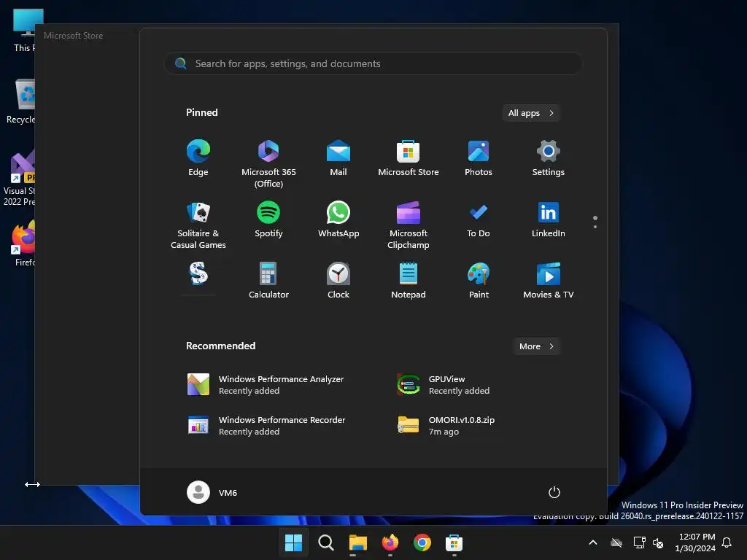Viewport: 747px width, 560px height.
Task: Open the Mail app
Action: [338, 158]
